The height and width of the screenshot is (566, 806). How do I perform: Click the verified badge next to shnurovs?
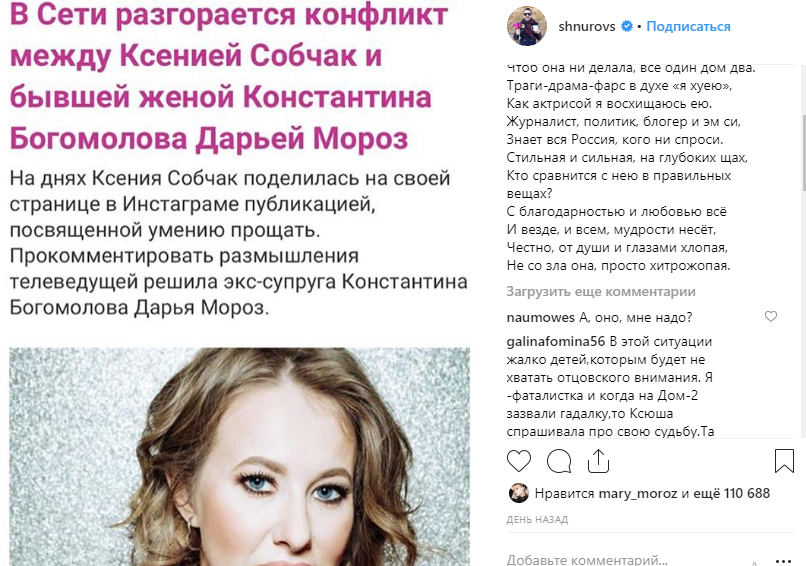click(627, 26)
